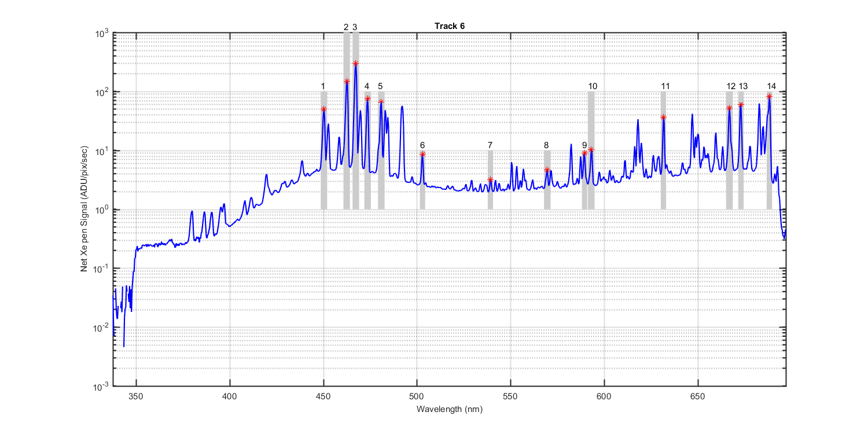The width and height of the screenshot is (868, 434).
Task: Click the 10^0 y-axis tick label
Action: point(102,209)
